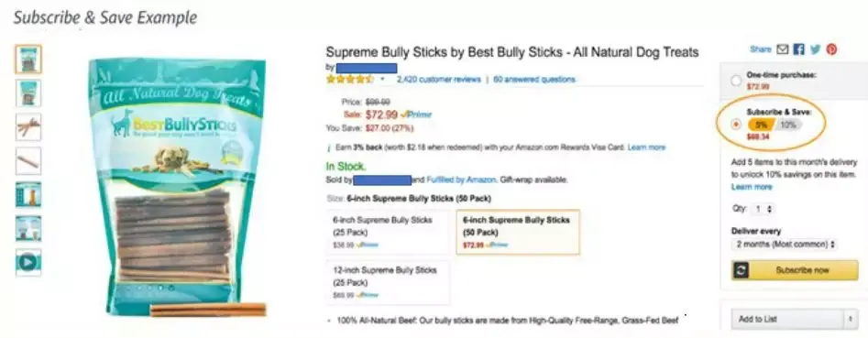This screenshot has height=338, width=868.
Task: Share product on Facebook icon
Action: 799,49
